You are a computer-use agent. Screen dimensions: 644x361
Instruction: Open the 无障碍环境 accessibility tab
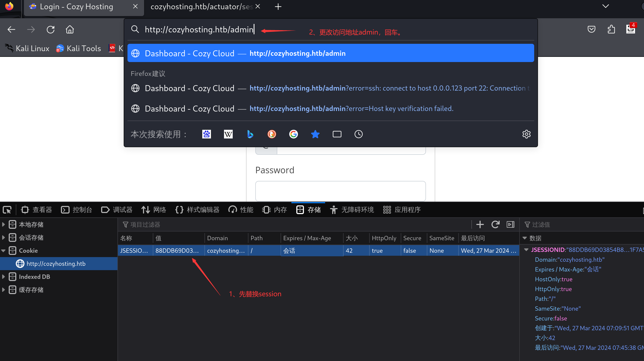352,210
